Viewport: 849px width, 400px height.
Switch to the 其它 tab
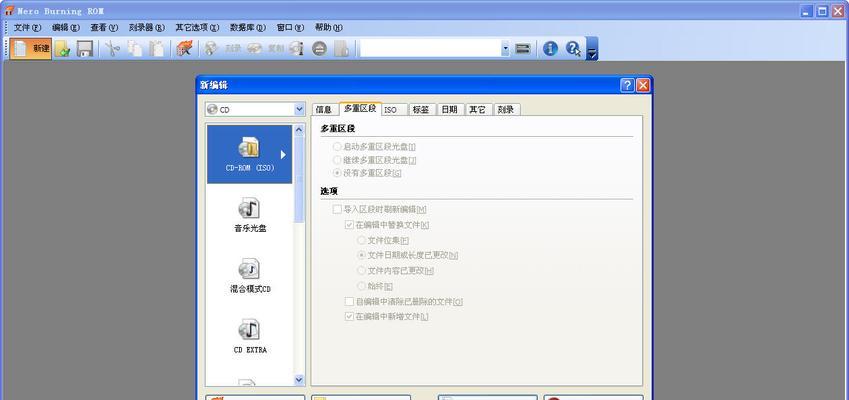(x=478, y=109)
